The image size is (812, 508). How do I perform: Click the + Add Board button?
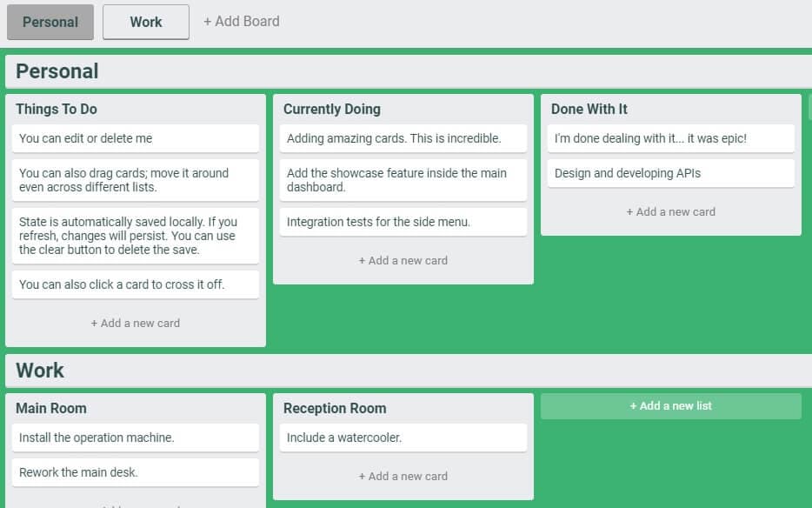click(242, 21)
